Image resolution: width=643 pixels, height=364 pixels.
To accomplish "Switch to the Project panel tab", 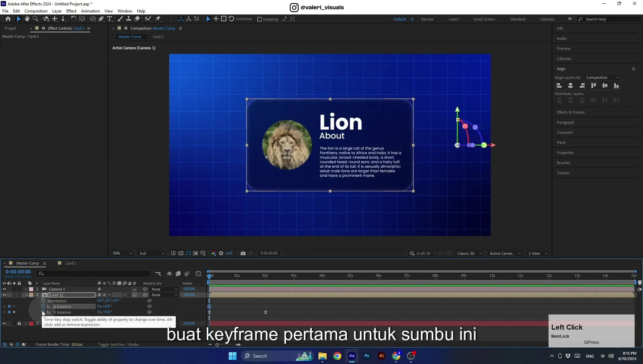I will pyautogui.click(x=10, y=28).
